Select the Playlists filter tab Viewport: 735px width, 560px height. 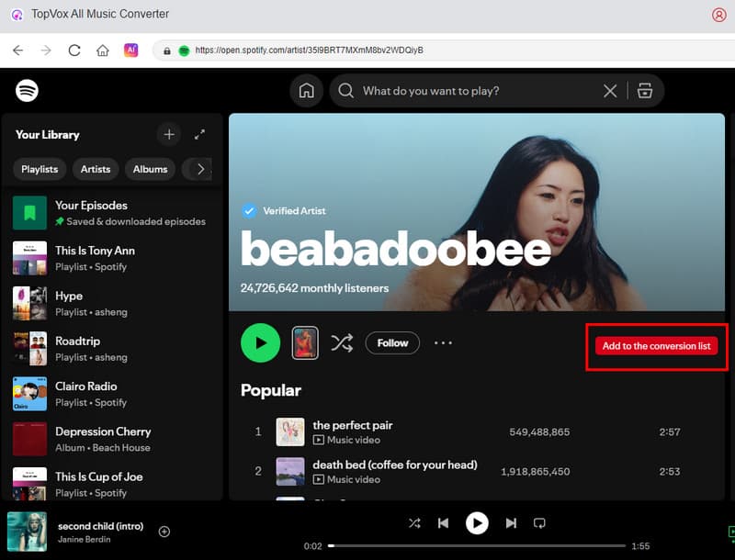tap(40, 169)
